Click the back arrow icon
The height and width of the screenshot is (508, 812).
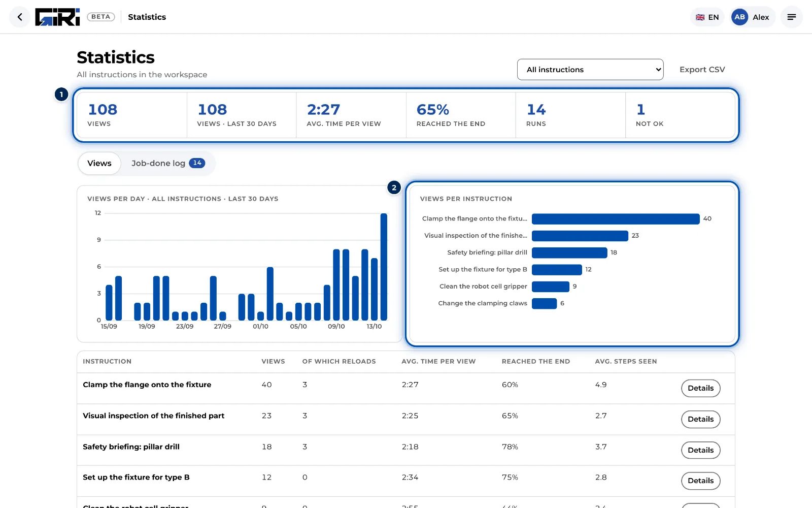coord(20,17)
